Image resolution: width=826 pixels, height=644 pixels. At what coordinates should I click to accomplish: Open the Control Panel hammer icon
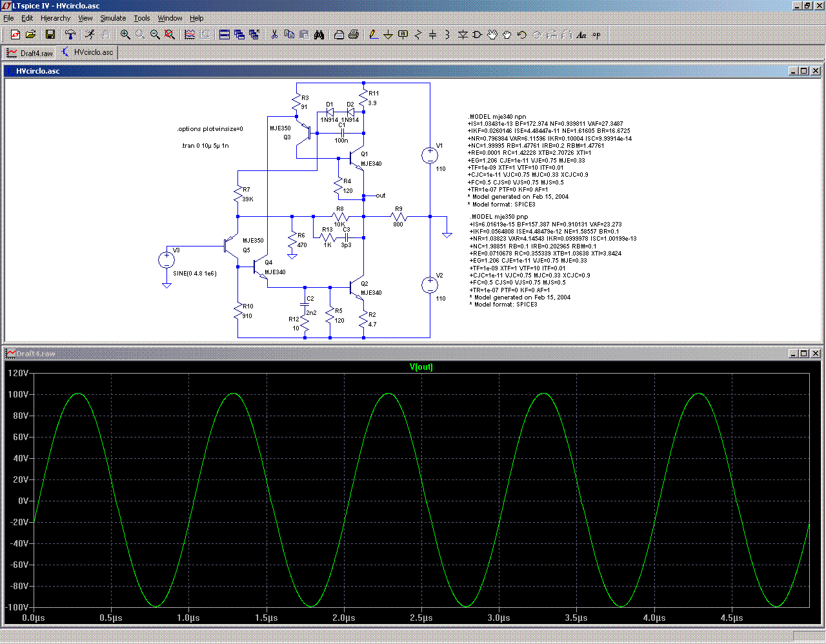pyautogui.click(x=70, y=35)
